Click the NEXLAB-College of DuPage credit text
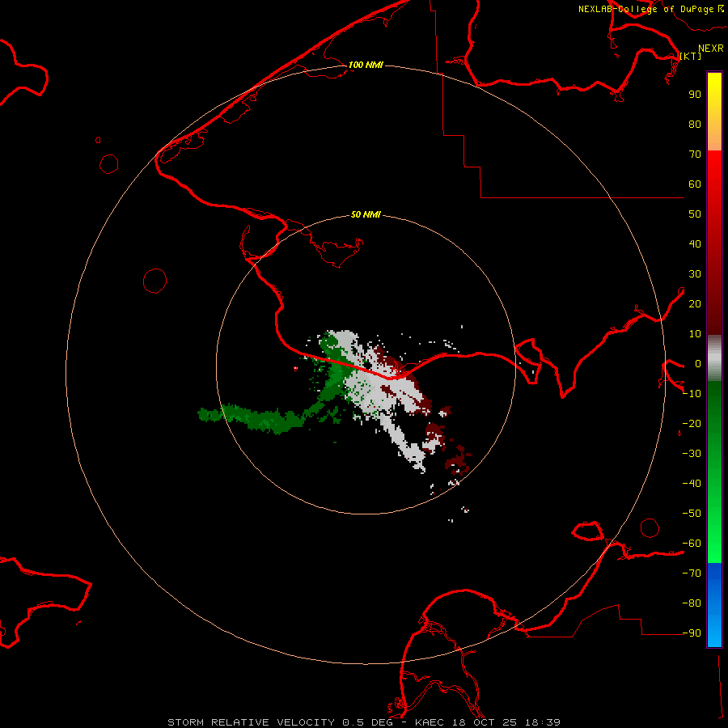The width and height of the screenshot is (728, 728). pyautogui.click(x=651, y=9)
